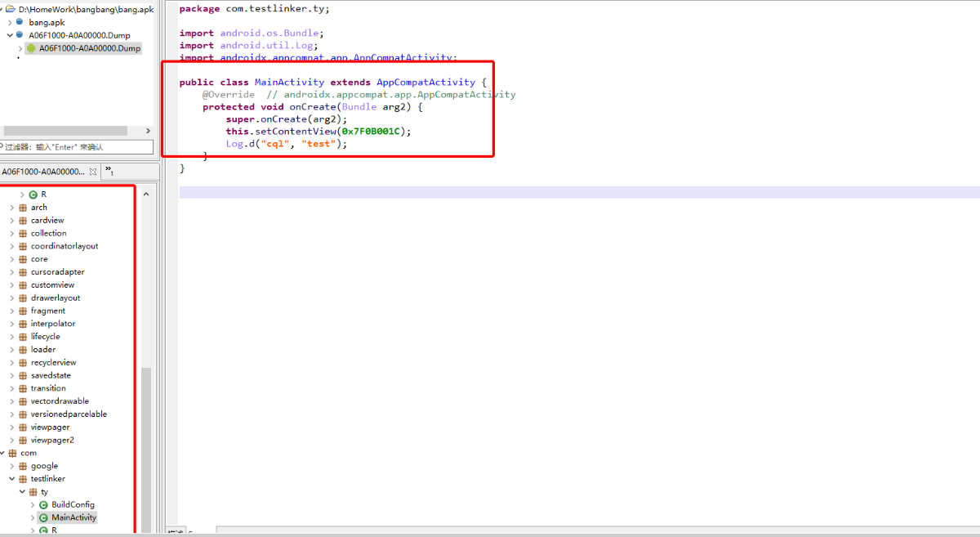Click the lifecycle package icon
This screenshot has width=980, height=537.
pos(23,337)
